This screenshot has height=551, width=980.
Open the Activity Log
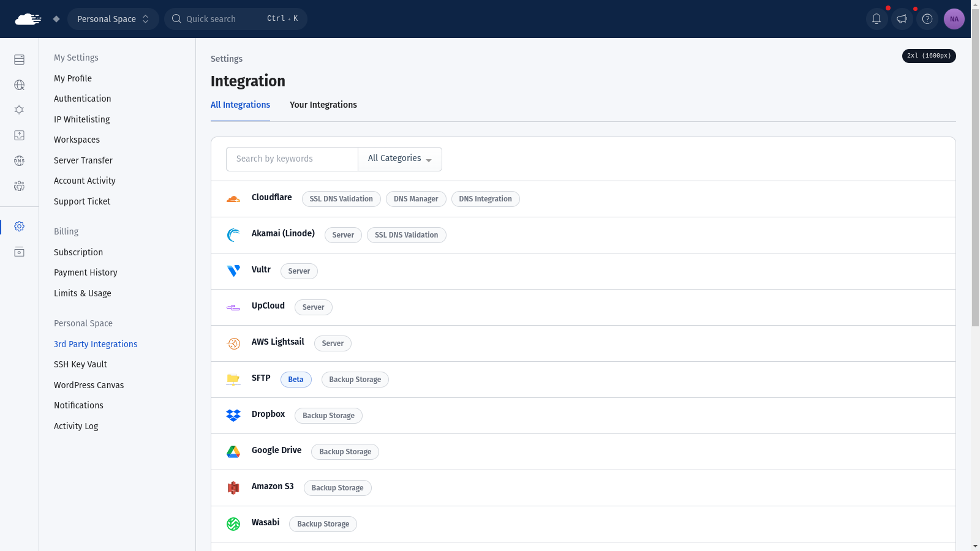(x=76, y=426)
